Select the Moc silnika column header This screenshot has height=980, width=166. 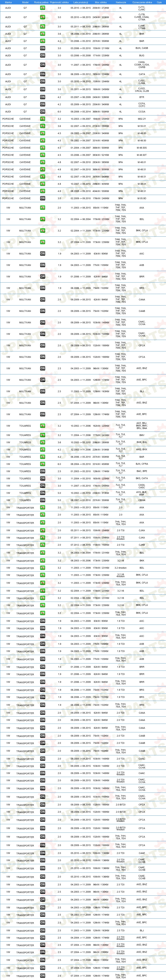101,2
